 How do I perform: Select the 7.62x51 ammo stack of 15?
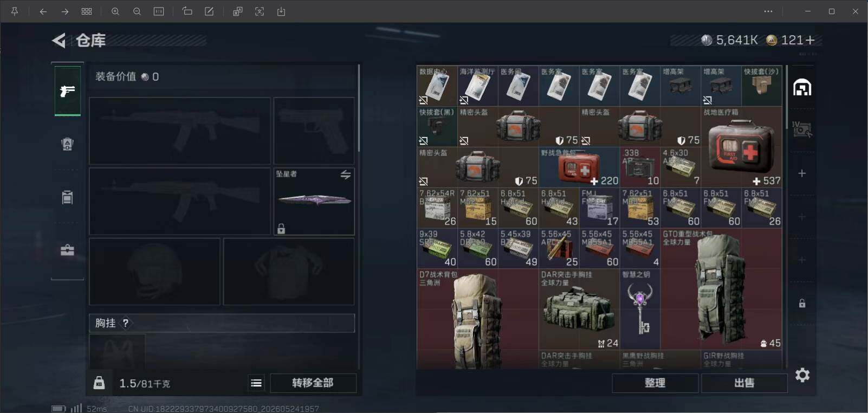(x=477, y=208)
